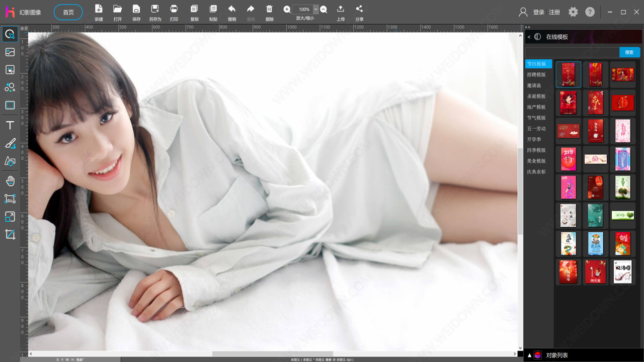Select the 邀请函 category tab
The width and height of the screenshot is (644, 362).
coord(534,85)
